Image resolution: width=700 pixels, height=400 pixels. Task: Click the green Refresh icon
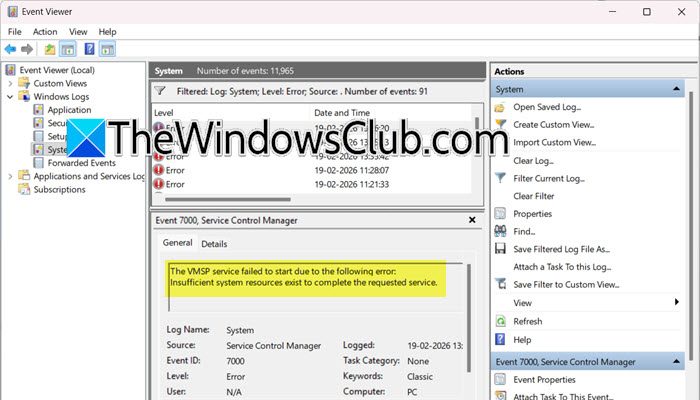[x=500, y=321]
